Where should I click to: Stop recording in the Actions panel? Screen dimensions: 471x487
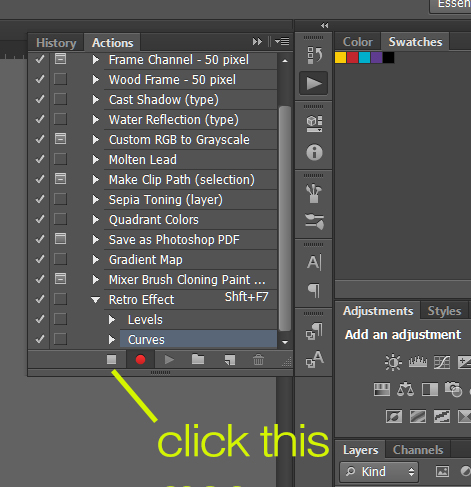111,359
